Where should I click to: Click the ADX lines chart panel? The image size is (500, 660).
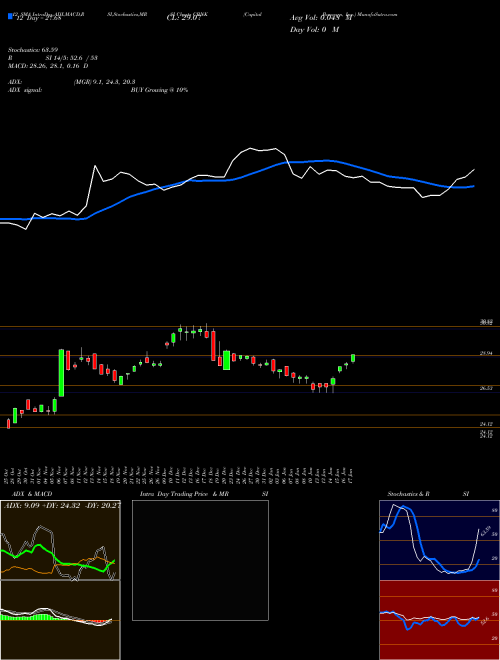[x=60, y=540]
